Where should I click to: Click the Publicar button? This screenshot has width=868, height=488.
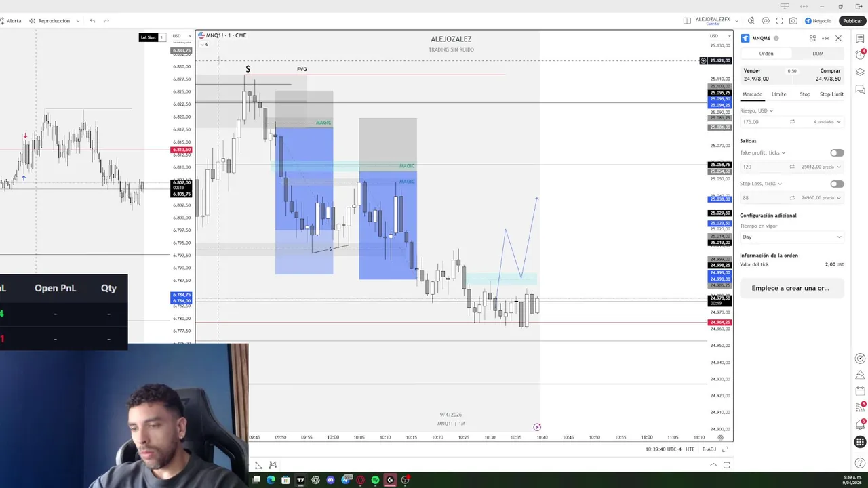[x=852, y=21]
